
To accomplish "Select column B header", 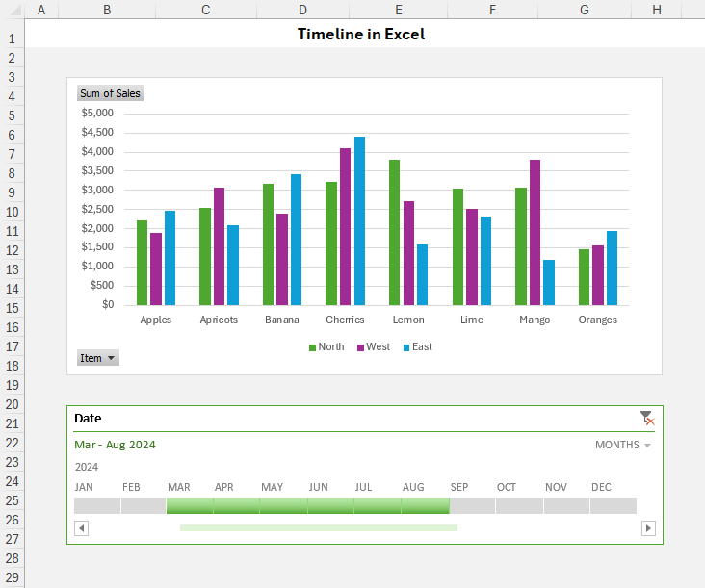I will point(107,10).
